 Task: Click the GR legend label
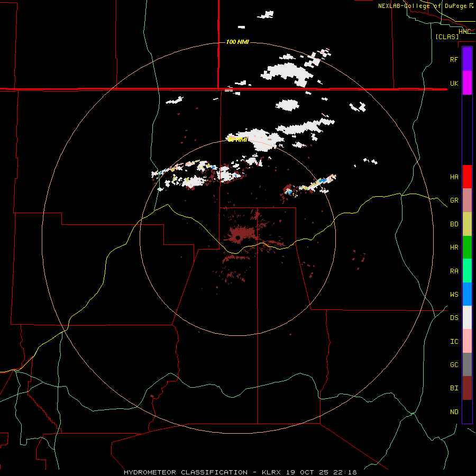(x=454, y=200)
